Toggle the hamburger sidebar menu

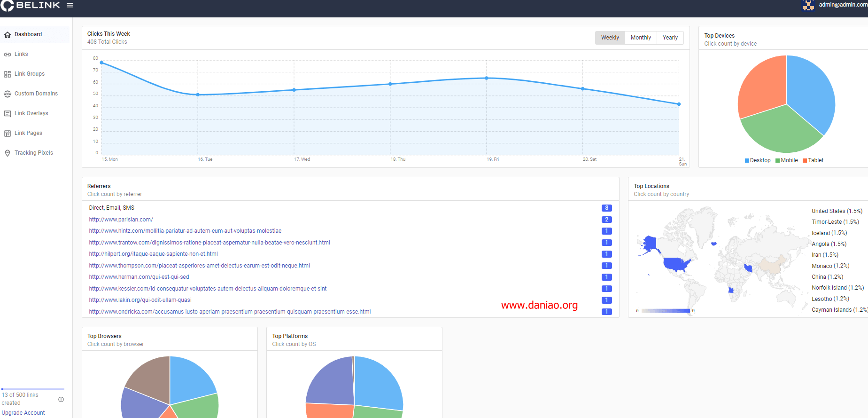pyautogui.click(x=70, y=5)
